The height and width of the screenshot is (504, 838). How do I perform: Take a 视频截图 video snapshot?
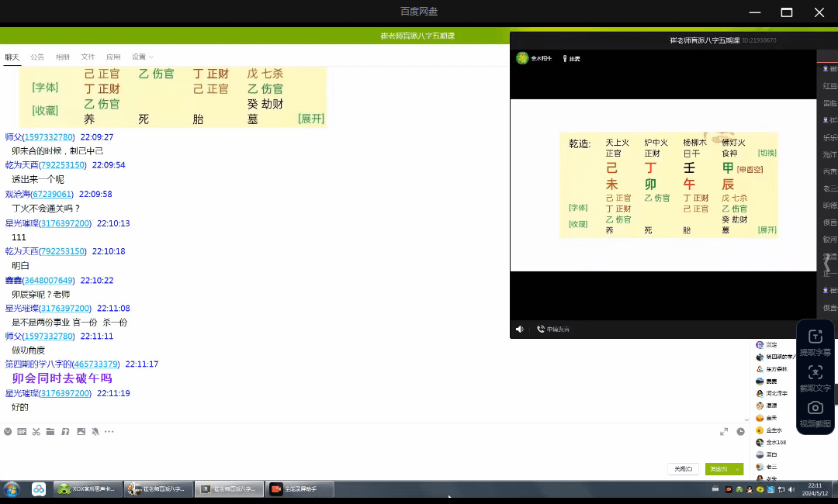pyautogui.click(x=815, y=413)
